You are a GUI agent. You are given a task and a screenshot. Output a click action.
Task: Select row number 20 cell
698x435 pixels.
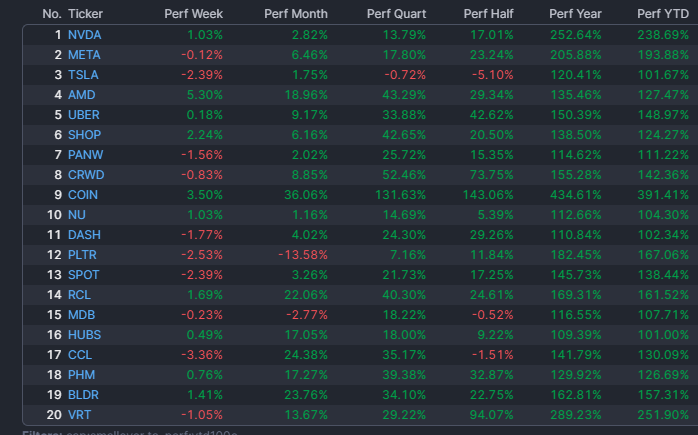point(54,415)
